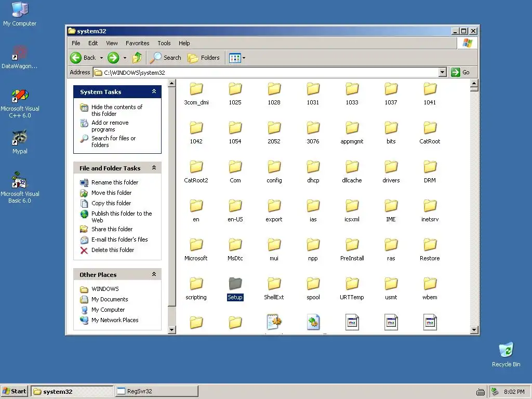Image resolution: width=532 pixels, height=399 pixels.
Task: Open the Search pane from toolbar
Action: (166, 58)
